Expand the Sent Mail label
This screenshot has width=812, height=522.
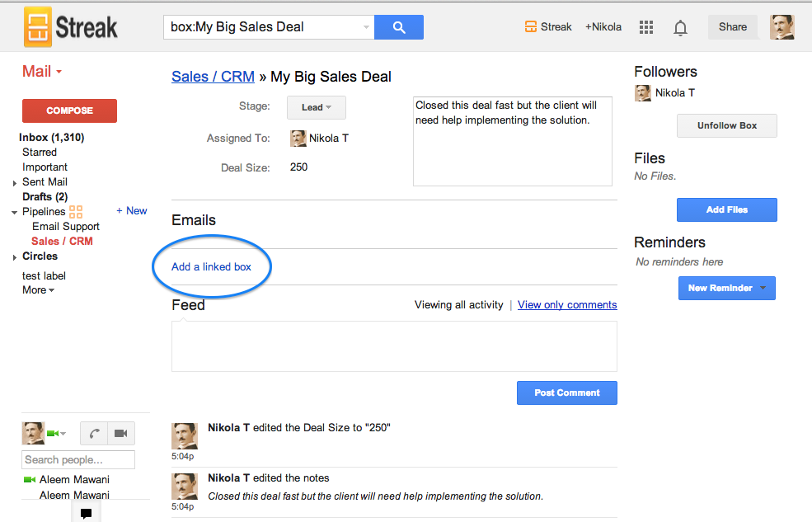tap(15, 183)
